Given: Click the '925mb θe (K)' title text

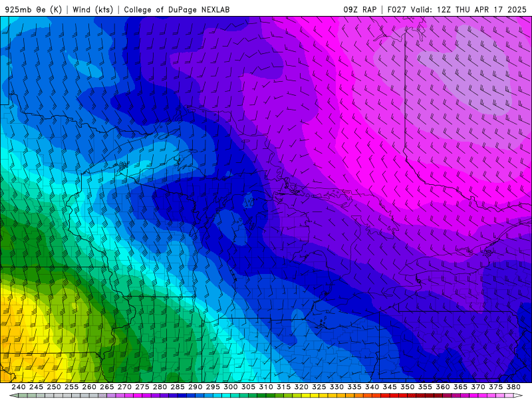Looking at the screenshot, I should [33, 9].
